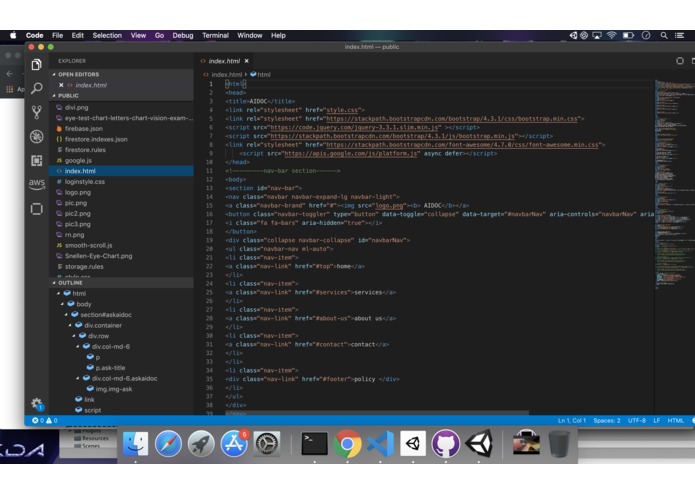The width and height of the screenshot is (695, 494).
Task: Click the code minimap on the right
Action: pos(674,186)
